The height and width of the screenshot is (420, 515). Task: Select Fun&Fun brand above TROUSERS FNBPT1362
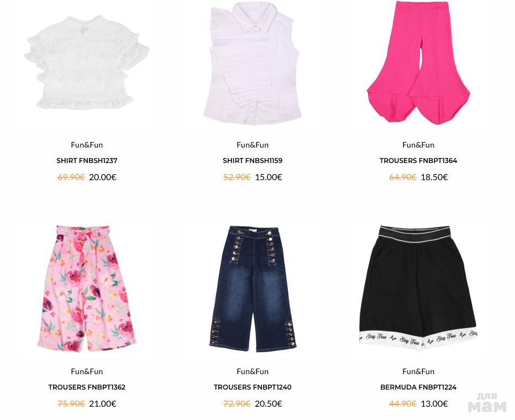point(87,371)
